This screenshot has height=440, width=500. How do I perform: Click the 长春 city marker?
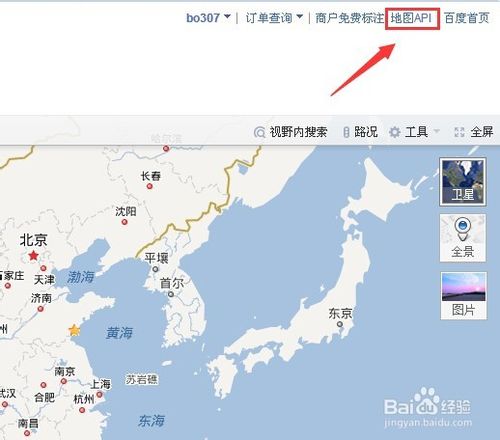click(150, 186)
